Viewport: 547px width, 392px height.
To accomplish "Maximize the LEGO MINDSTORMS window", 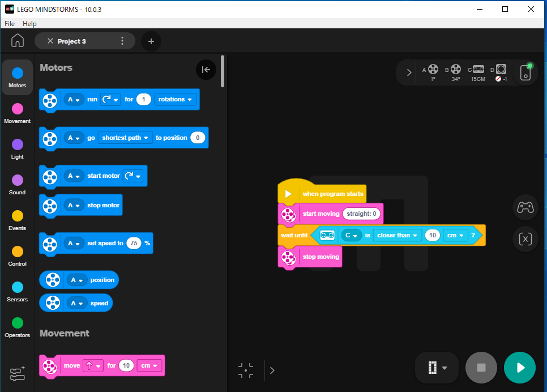I will 505,9.
